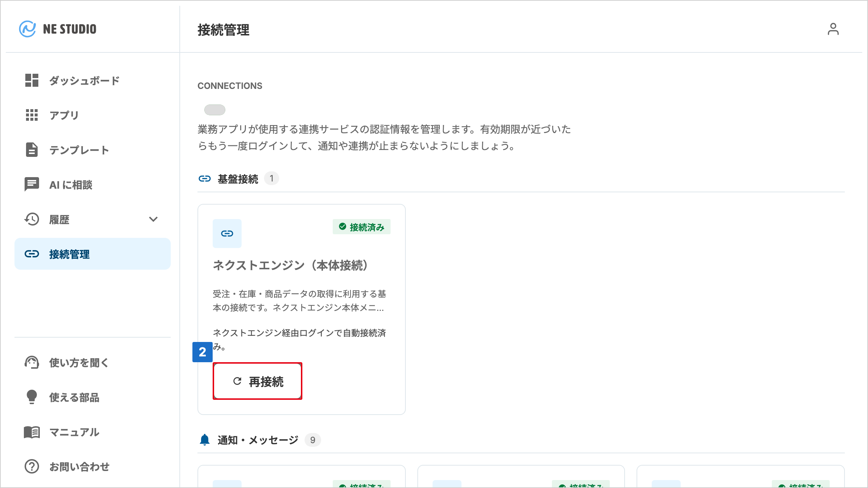Select テンプレート in the sidebar
This screenshot has width=868, height=488.
coord(93,150)
